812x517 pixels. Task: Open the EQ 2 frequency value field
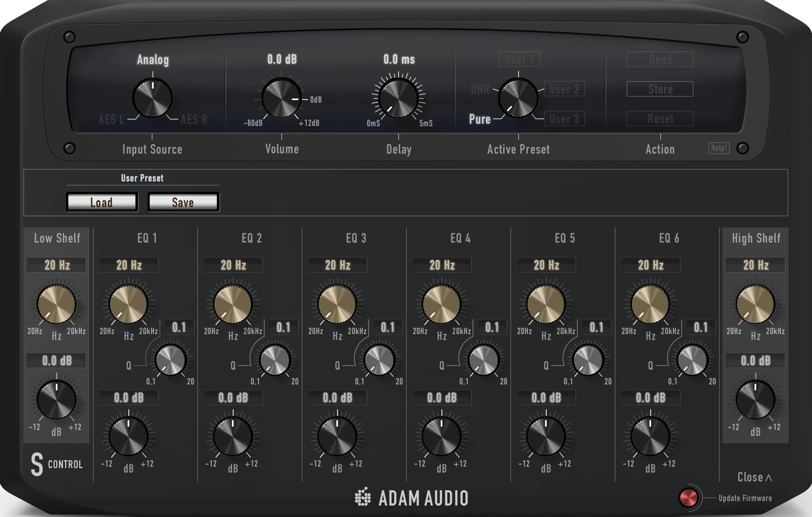pyautogui.click(x=233, y=264)
